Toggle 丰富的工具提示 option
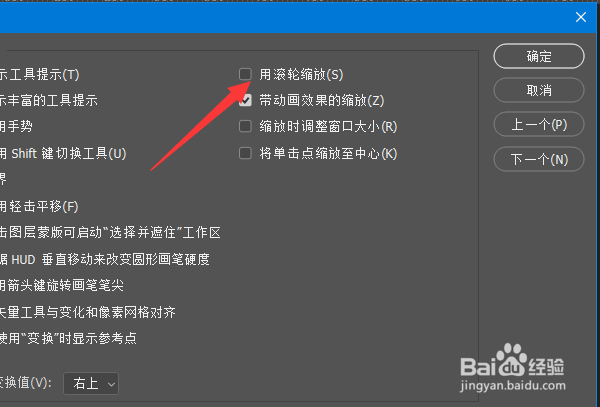600x407 pixels. coord(49,101)
